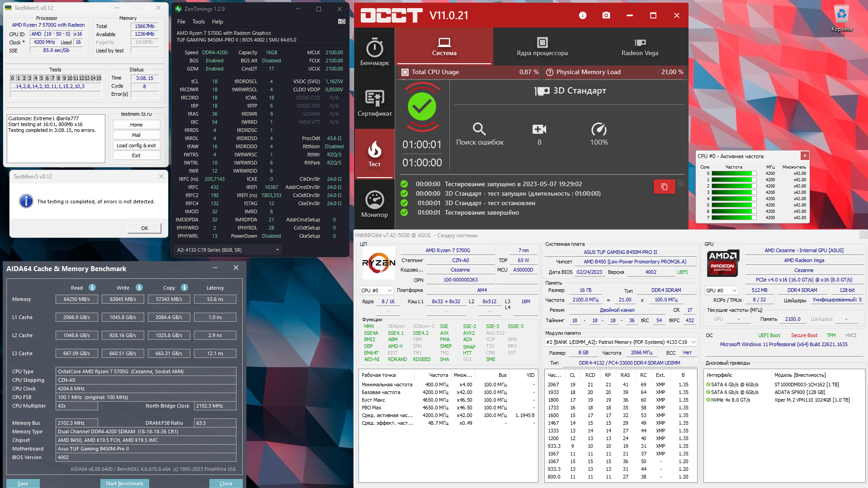Image resolution: width=868 pixels, height=488 pixels.
Task: Click the info icon next to Copy
Action: (x=184, y=287)
